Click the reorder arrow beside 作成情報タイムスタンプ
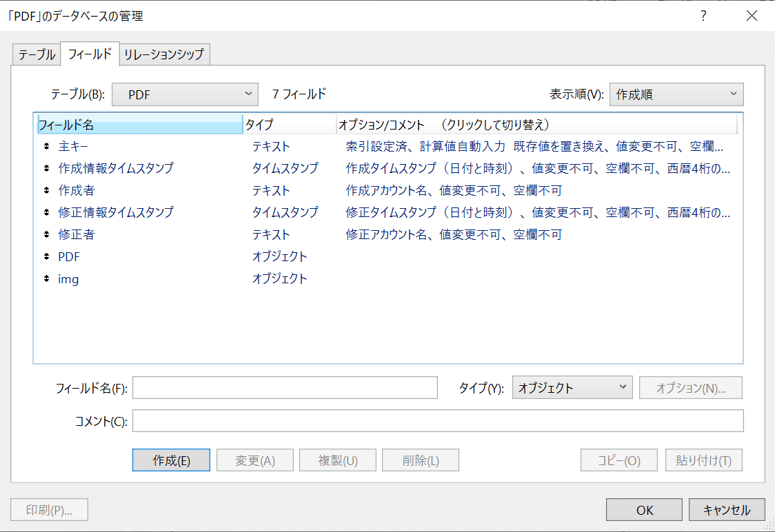 [46, 168]
